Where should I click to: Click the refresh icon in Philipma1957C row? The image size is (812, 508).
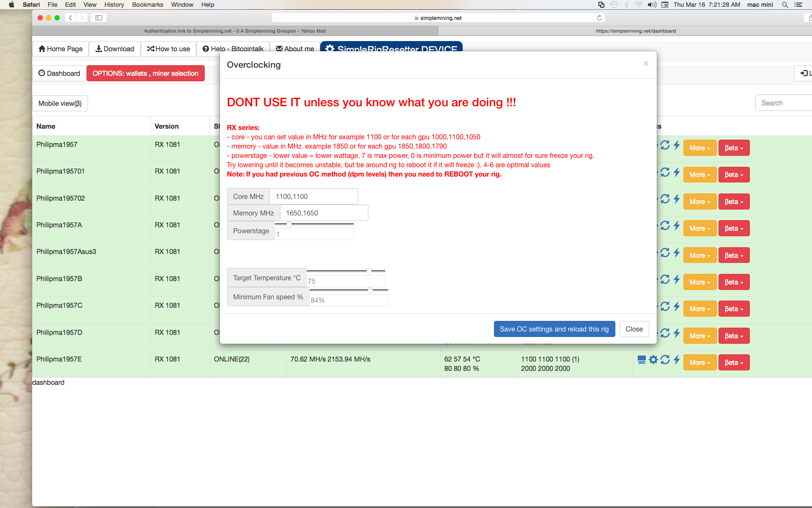(665, 306)
